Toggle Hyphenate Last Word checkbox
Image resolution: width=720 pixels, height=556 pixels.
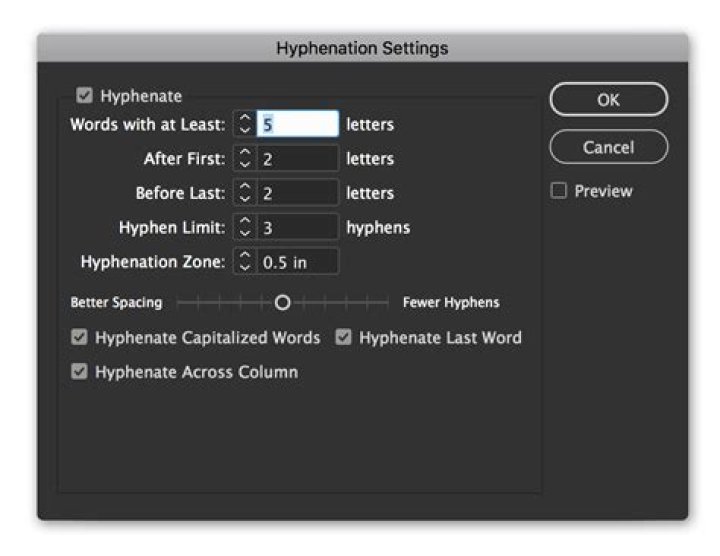344,338
